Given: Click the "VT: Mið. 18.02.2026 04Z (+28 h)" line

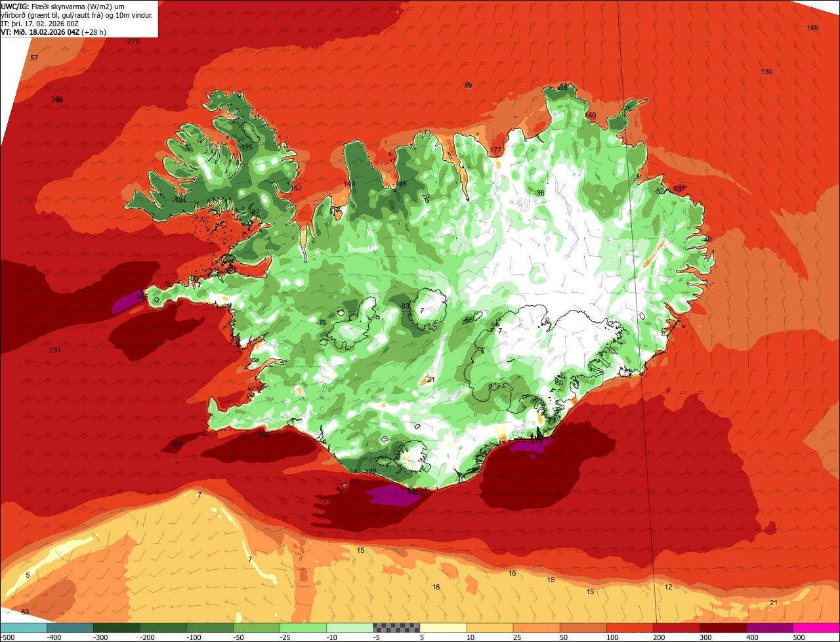Looking at the screenshot, I should (54, 32).
